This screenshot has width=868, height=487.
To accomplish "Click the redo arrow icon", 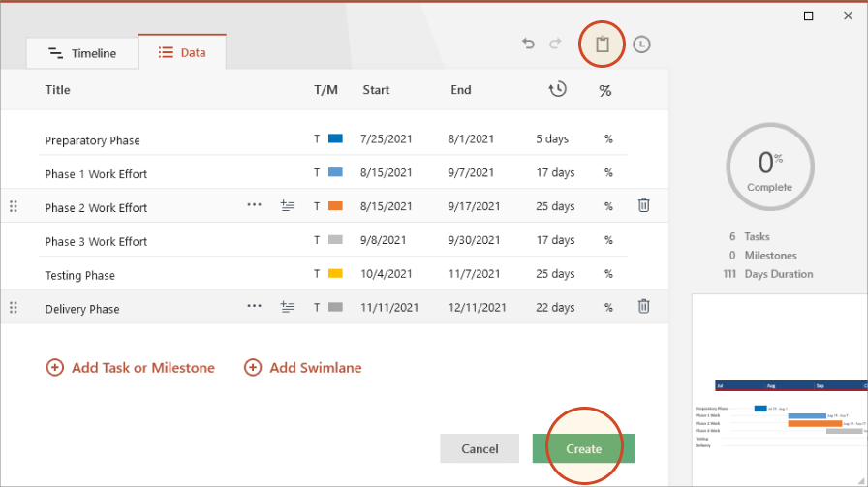I will pos(555,44).
